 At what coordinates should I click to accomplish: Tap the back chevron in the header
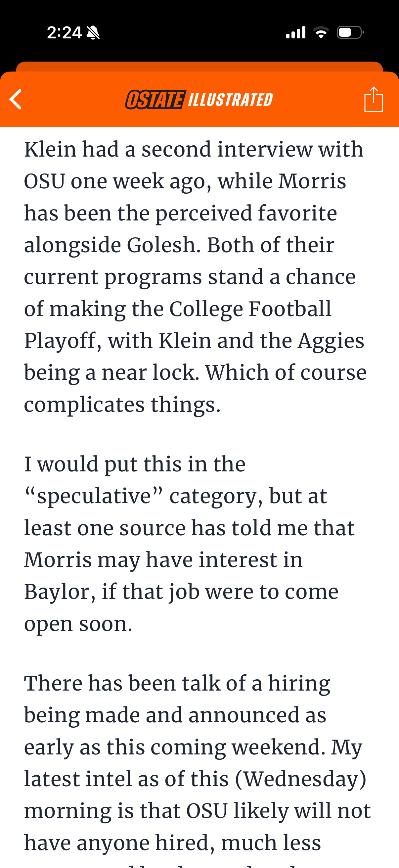pyautogui.click(x=16, y=99)
